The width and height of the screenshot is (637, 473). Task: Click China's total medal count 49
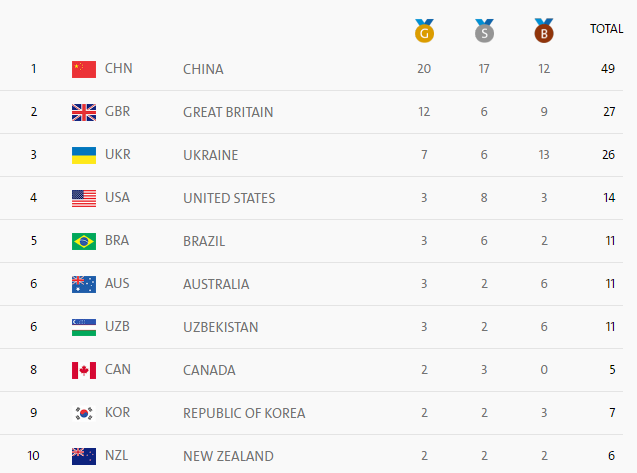[x=607, y=69]
